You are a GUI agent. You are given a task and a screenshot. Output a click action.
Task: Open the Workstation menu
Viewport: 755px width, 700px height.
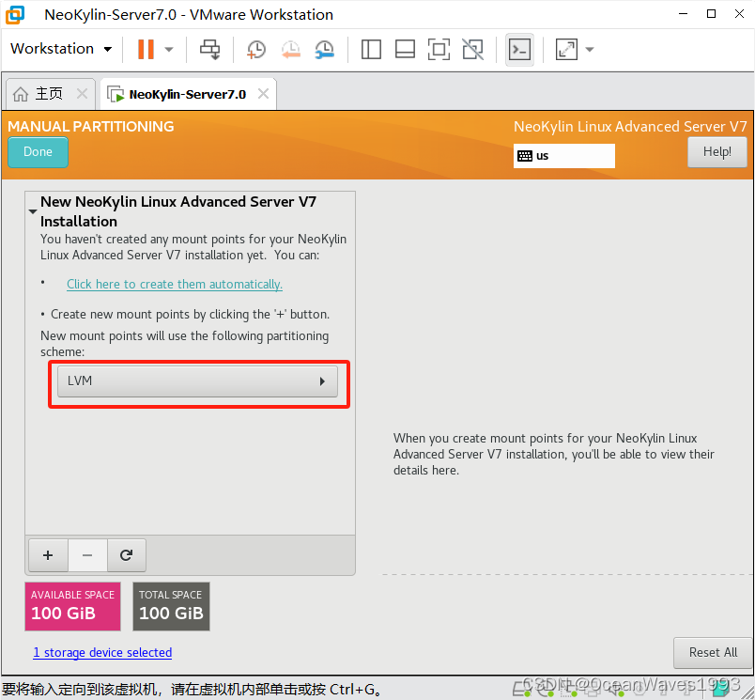click(x=61, y=49)
